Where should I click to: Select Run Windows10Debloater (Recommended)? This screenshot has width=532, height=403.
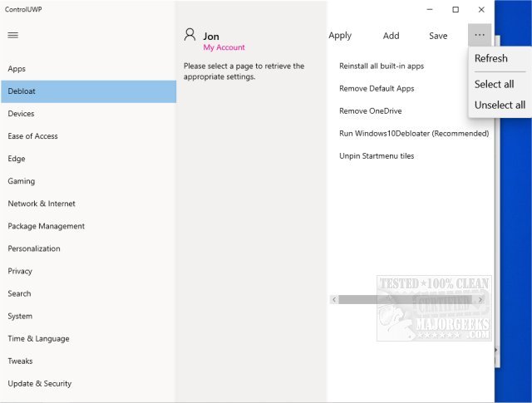[x=414, y=133]
